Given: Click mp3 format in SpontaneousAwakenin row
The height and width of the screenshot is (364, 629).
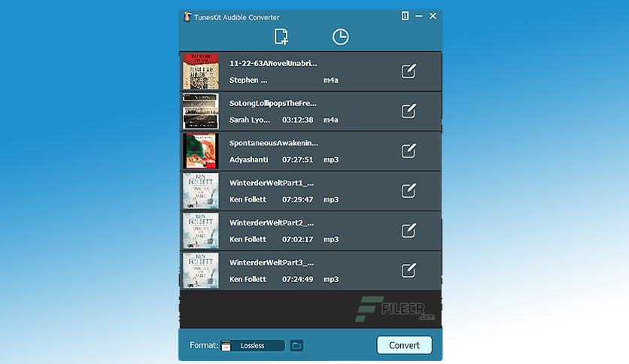Looking at the screenshot, I should pos(331,160).
